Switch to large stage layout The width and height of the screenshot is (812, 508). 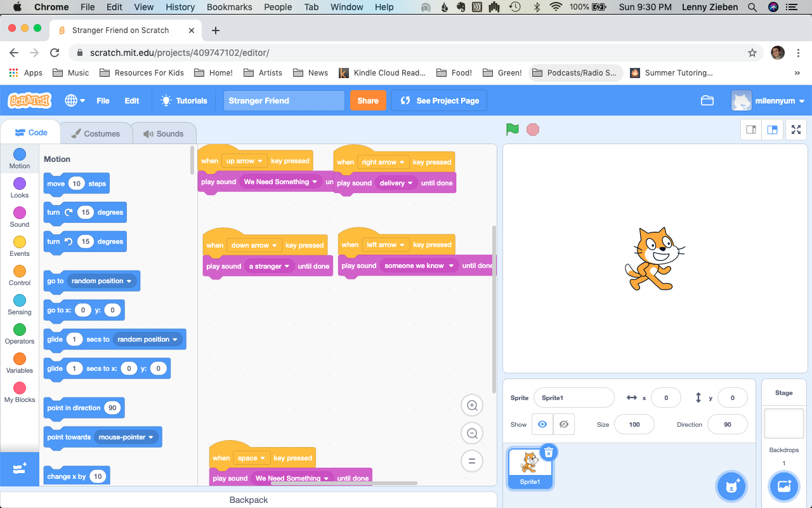coord(772,130)
